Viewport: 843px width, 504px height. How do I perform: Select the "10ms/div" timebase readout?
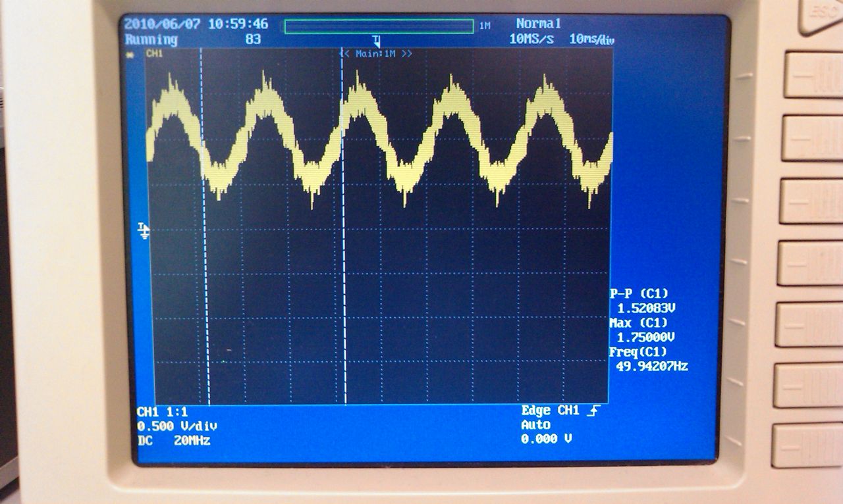tap(592, 39)
